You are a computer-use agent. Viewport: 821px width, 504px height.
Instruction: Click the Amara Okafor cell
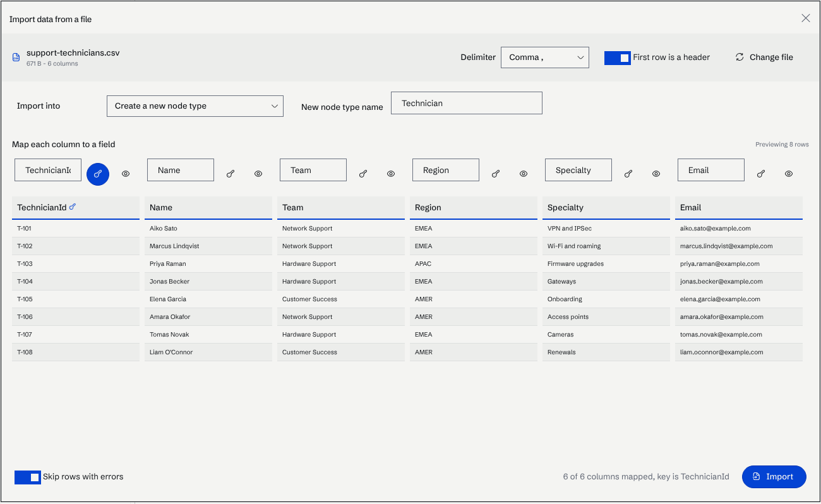(208, 317)
